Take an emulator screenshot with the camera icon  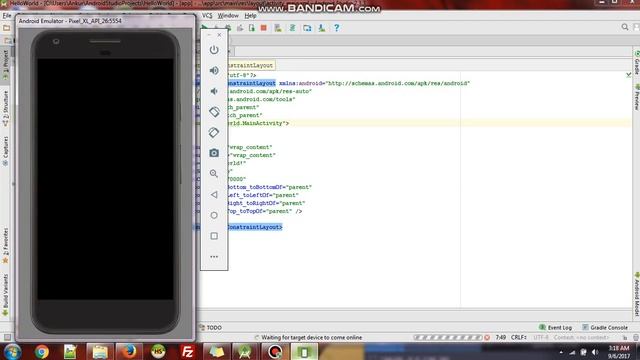214,153
